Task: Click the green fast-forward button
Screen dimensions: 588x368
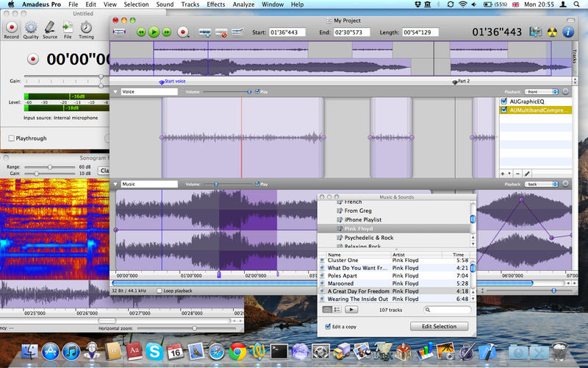Action: pyautogui.click(x=167, y=32)
